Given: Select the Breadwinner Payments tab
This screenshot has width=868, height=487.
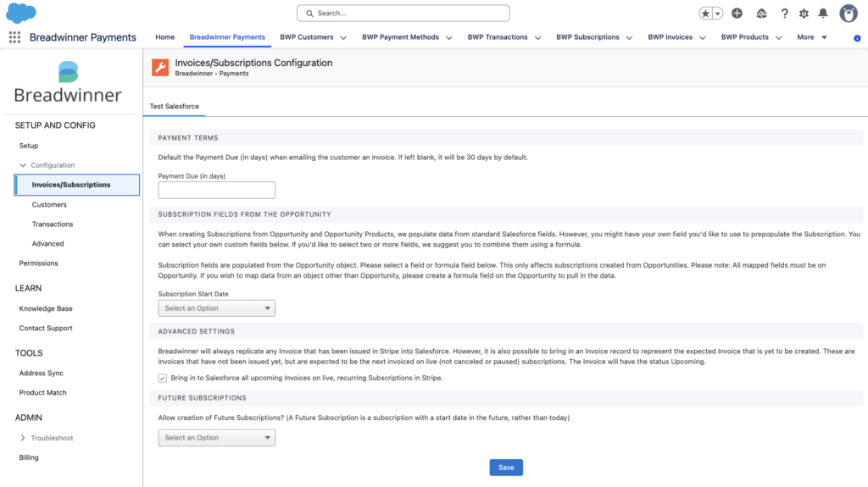Looking at the screenshot, I should [x=227, y=37].
